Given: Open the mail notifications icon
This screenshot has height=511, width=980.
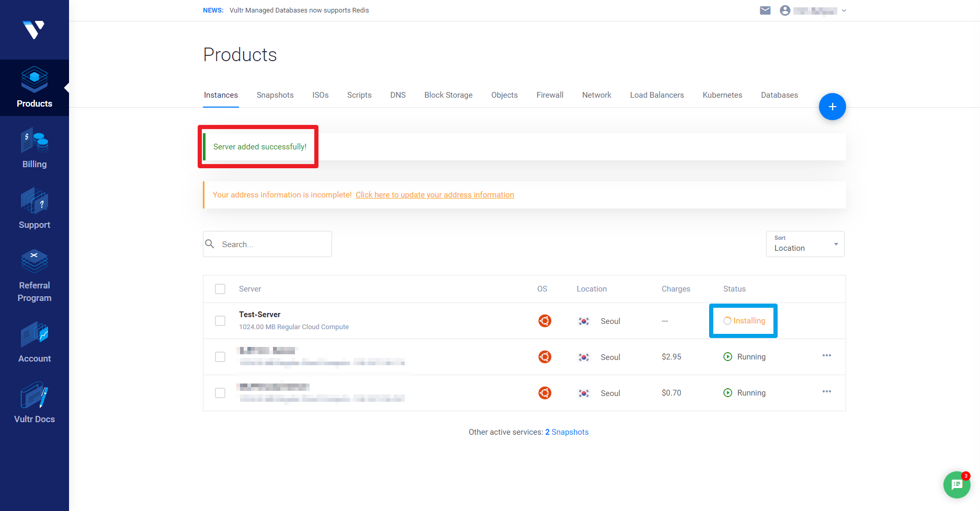Looking at the screenshot, I should [765, 10].
